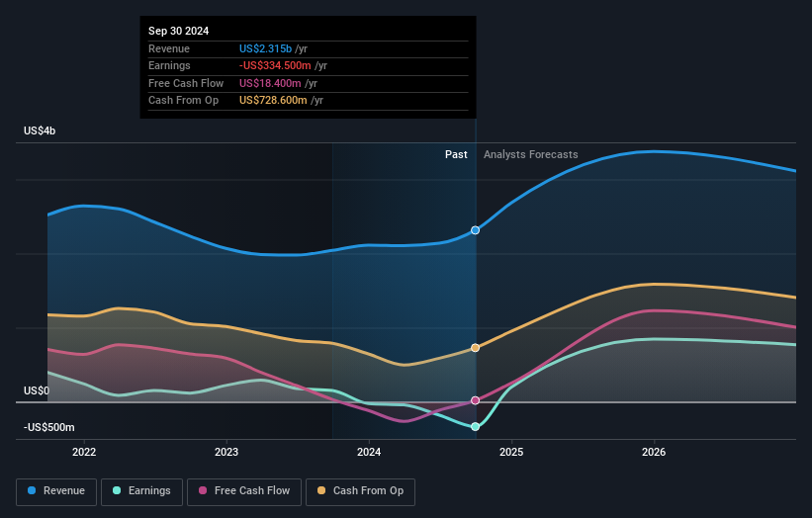Click the orange Cash From Op legend dot
Viewport: 812px width, 518px height.
[321, 490]
